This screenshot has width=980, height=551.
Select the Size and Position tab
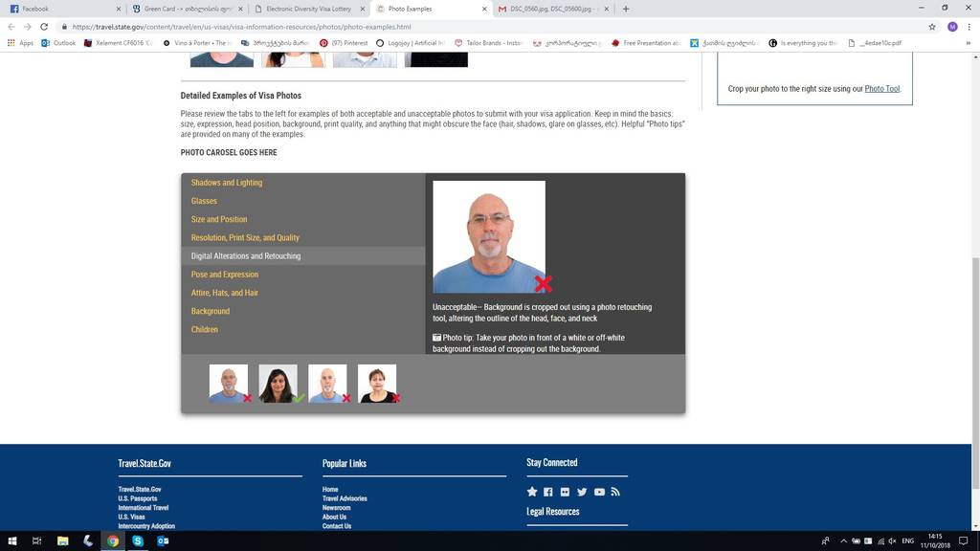pyautogui.click(x=219, y=219)
